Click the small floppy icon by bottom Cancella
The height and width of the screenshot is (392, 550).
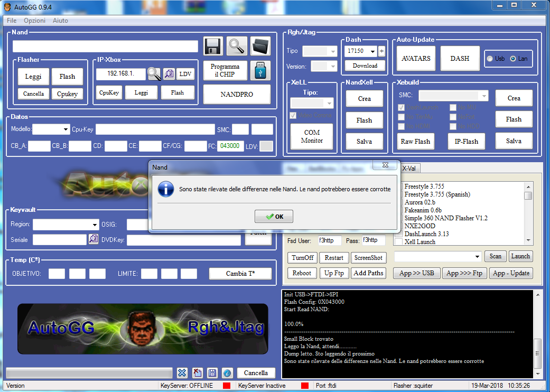pos(212,373)
